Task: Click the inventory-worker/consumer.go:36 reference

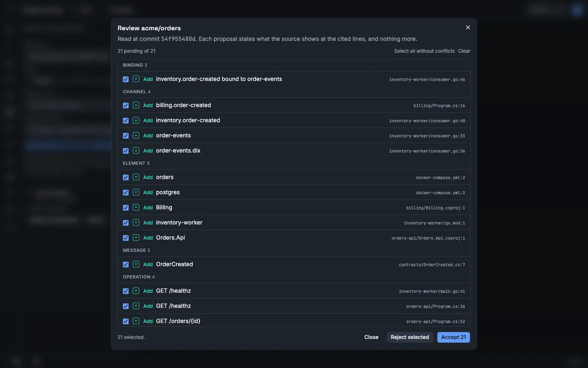Action: click(x=427, y=151)
